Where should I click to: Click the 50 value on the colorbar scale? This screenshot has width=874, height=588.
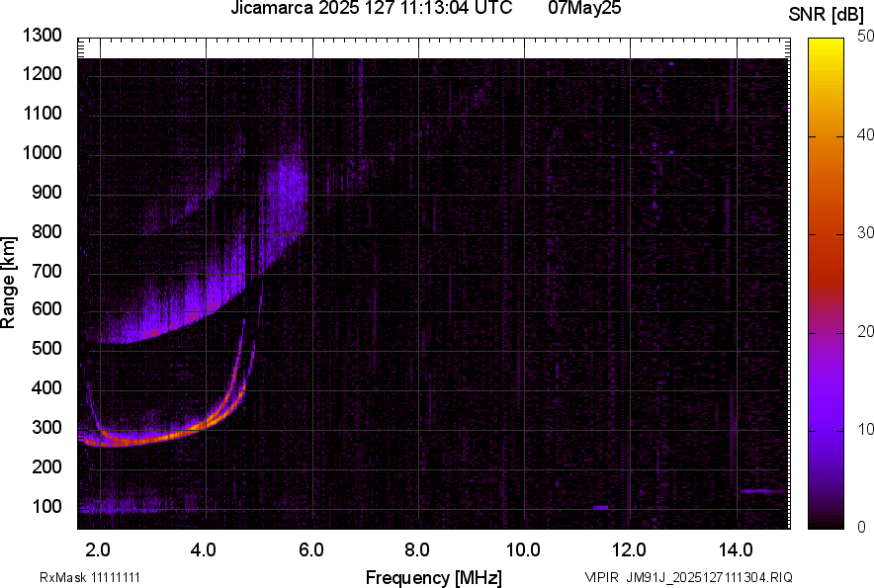865,37
